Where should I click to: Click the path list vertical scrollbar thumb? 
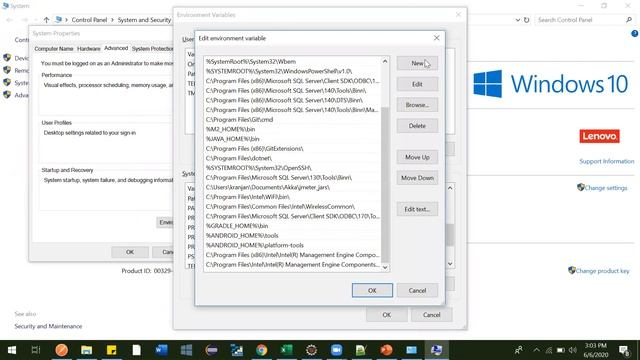coord(385,184)
